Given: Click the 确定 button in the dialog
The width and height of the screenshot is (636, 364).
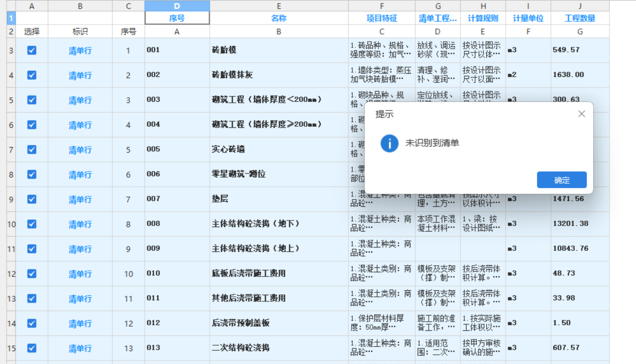Looking at the screenshot, I should [x=562, y=180].
